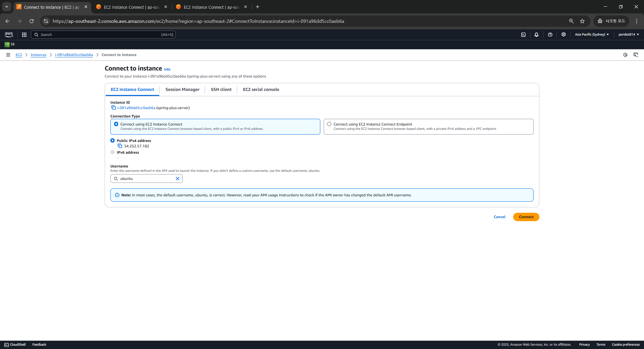This screenshot has width=644, height=349.
Task: Open the help question mark menu
Action: coord(550,35)
